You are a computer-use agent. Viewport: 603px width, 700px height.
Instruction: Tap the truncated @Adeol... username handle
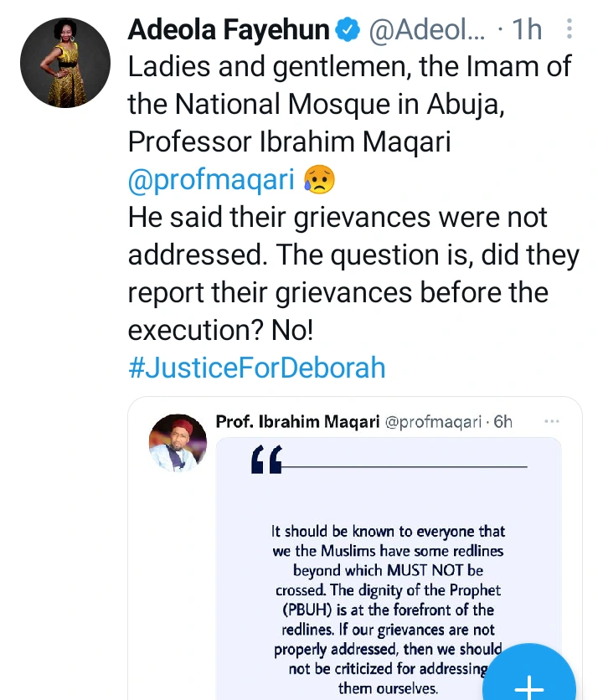pyautogui.click(x=426, y=32)
